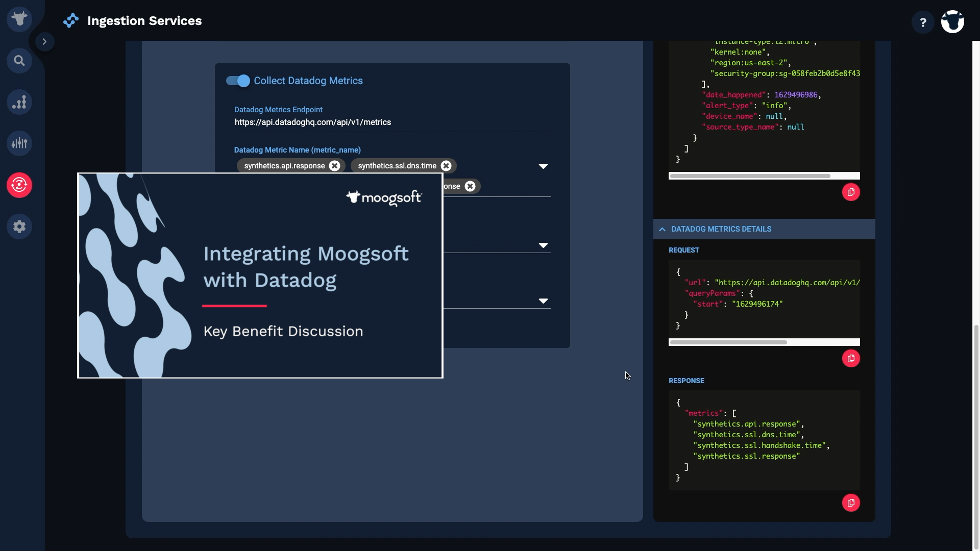Open the metrics scatter icon in sidebar
980x551 pixels.
pos(19,102)
